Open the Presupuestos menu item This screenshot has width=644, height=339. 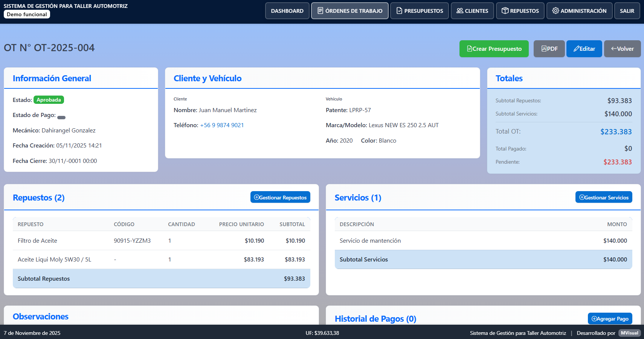(420, 11)
